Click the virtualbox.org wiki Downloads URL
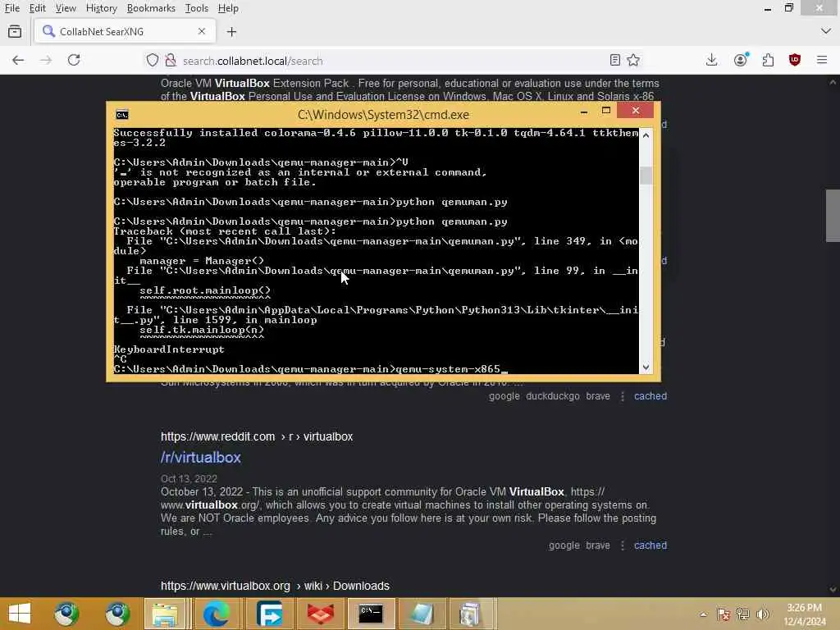This screenshot has height=630, width=840. point(275,586)
